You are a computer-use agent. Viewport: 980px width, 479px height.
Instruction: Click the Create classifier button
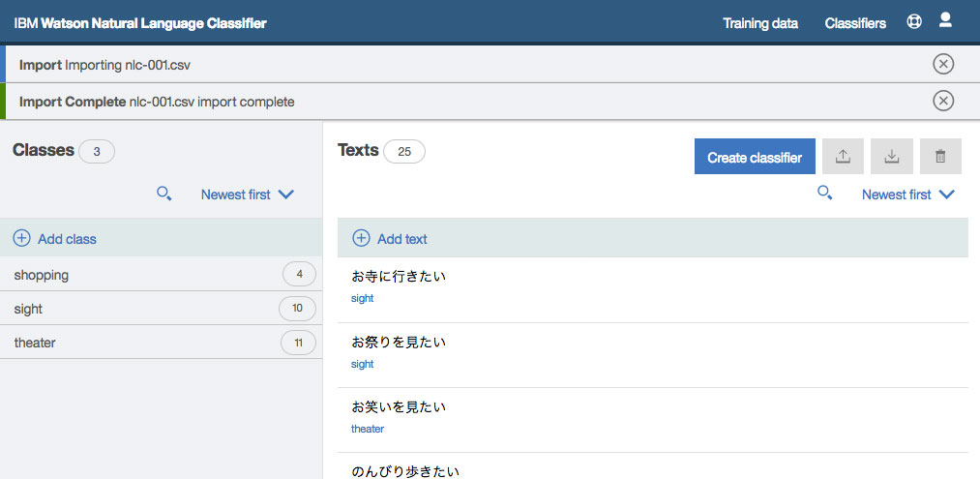click(x=755, y=157)
